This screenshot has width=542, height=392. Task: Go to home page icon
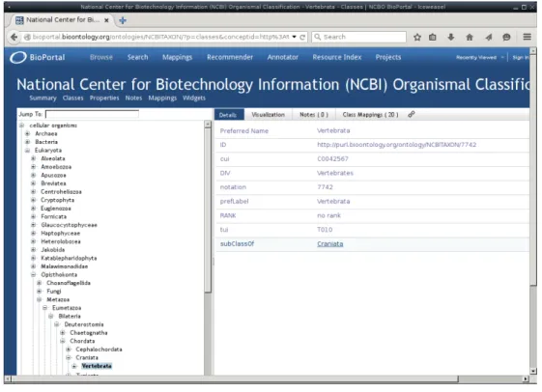(470, 37)
